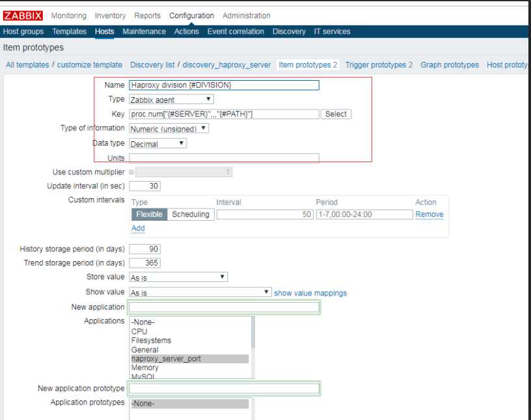Select -None- in Application prototypes list
Screen dimensions: 531x420
coord(190,403)
